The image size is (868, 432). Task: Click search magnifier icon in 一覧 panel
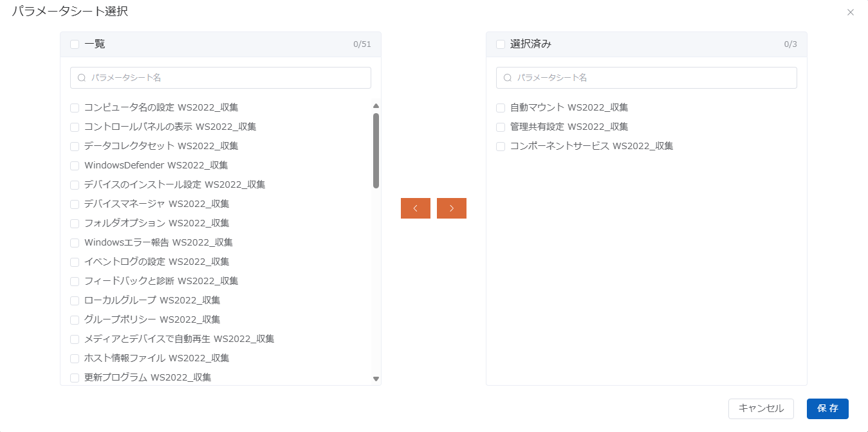(x=82, y=78)
